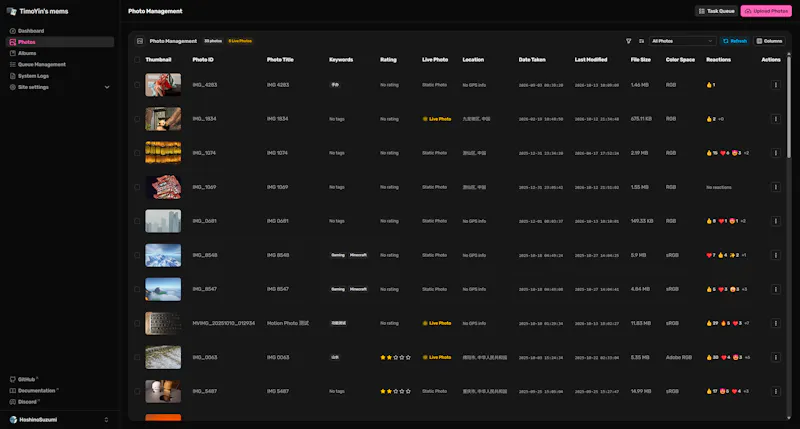Click the 'Adobe RGB' color space cell

pyautogui.click(x=679, y=357)
